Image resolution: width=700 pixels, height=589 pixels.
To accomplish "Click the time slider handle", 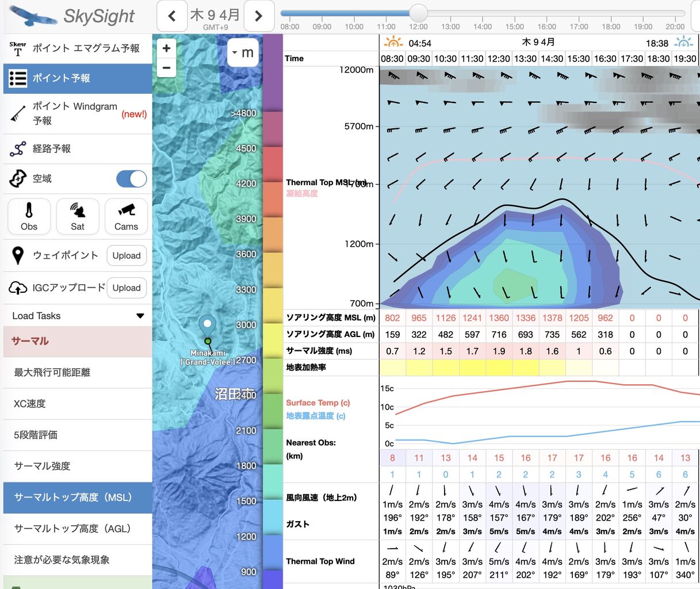I will (418, 13).
